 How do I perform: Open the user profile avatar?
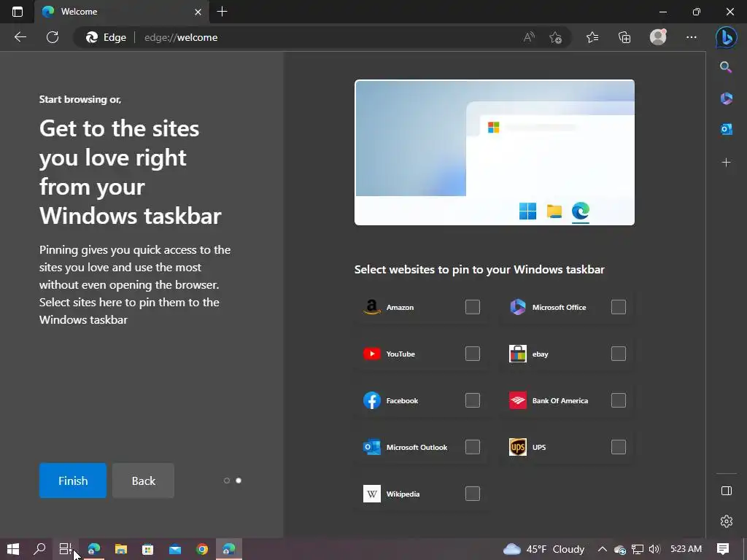tap(659, 37)
